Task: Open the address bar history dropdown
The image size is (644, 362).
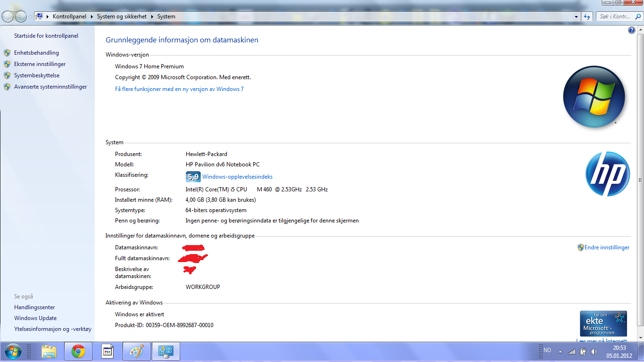Action: (577, 16)
